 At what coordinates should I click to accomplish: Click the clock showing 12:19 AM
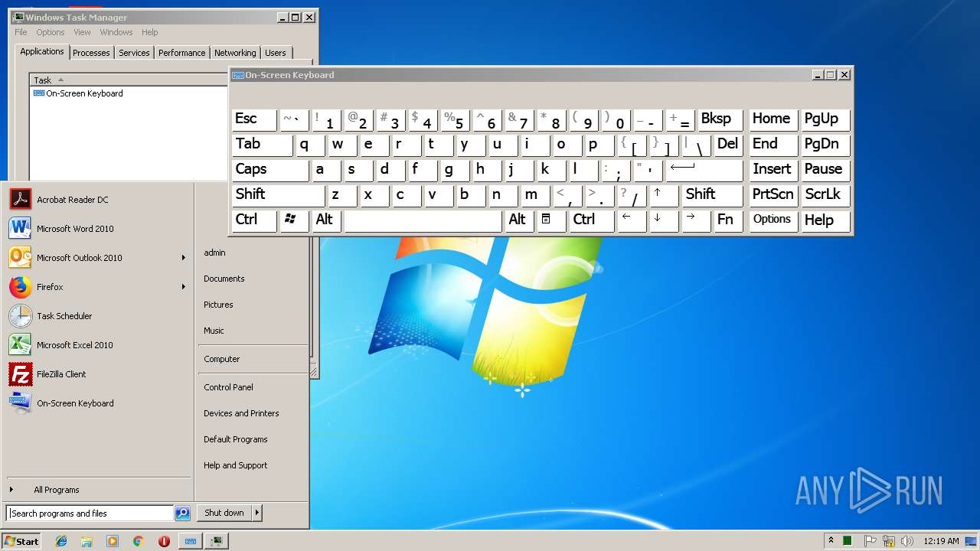click(941, 541)
